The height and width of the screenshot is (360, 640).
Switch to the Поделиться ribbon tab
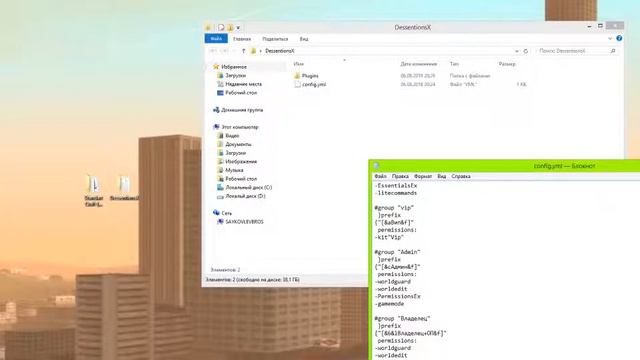point(275,39)
